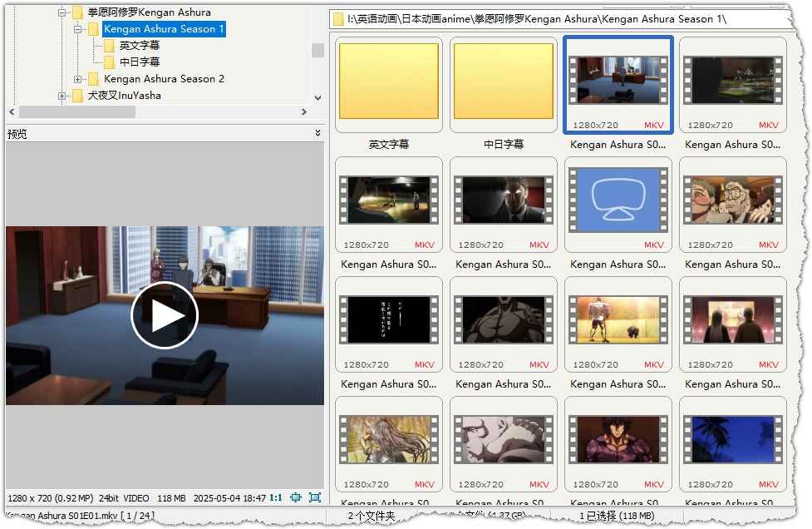Screen dimensions: 812x529
Task: Open the 英文字幕 folder thumbnail
Action: pos(389,83)
